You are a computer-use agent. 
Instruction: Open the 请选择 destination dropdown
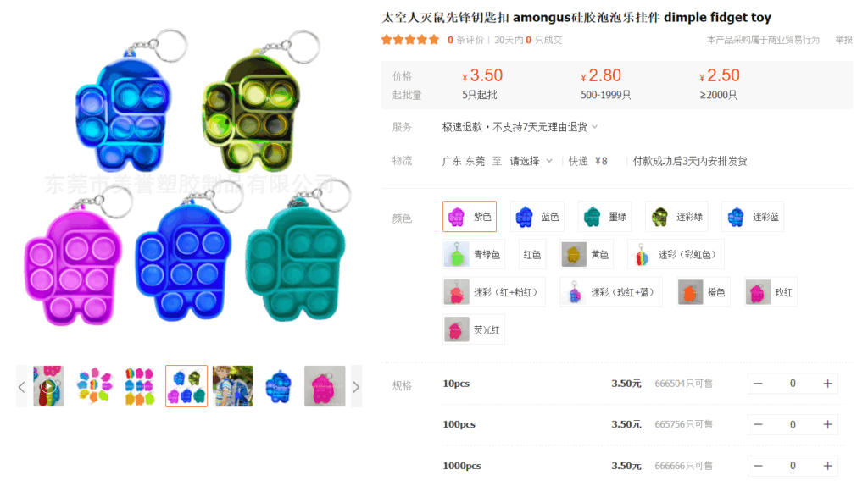pyautogui.click(x=531, y=162)
